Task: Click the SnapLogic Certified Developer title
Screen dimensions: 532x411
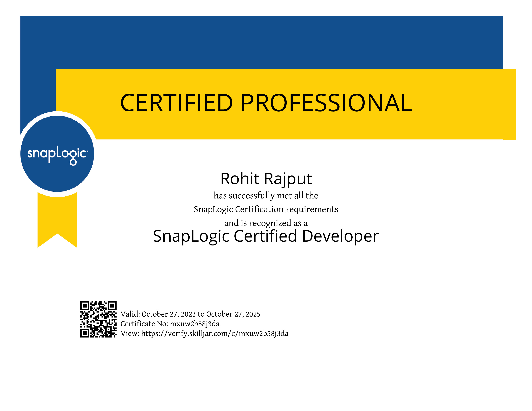Action: pos(266,236)
